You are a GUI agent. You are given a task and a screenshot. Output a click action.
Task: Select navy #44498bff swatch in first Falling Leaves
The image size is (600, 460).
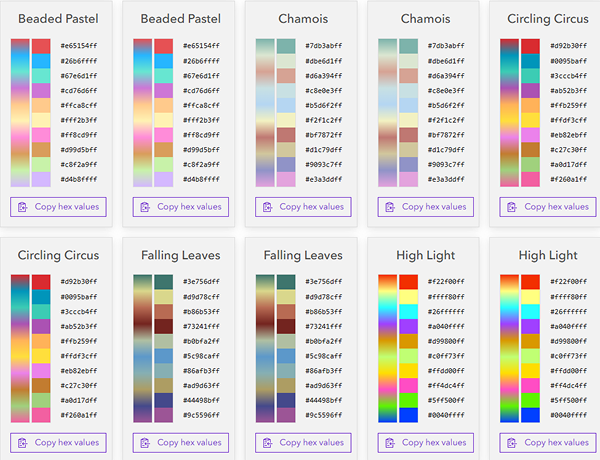[164, 401]
